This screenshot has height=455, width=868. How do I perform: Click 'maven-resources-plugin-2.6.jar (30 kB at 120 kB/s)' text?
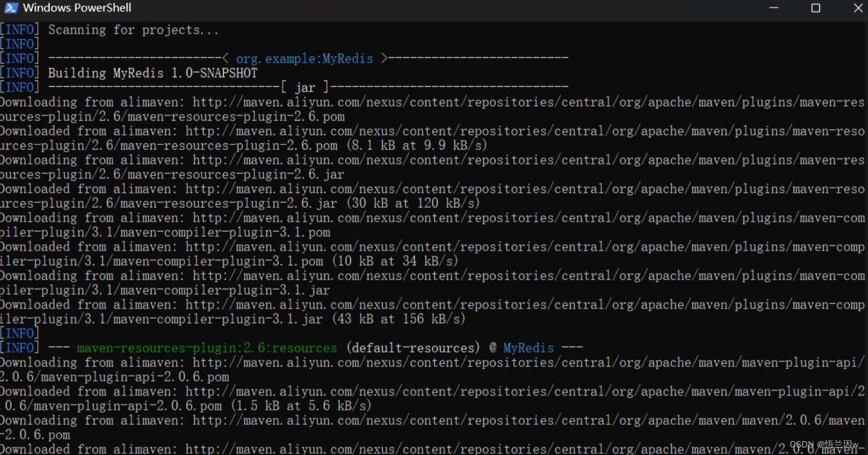click(x=300, y=204)
